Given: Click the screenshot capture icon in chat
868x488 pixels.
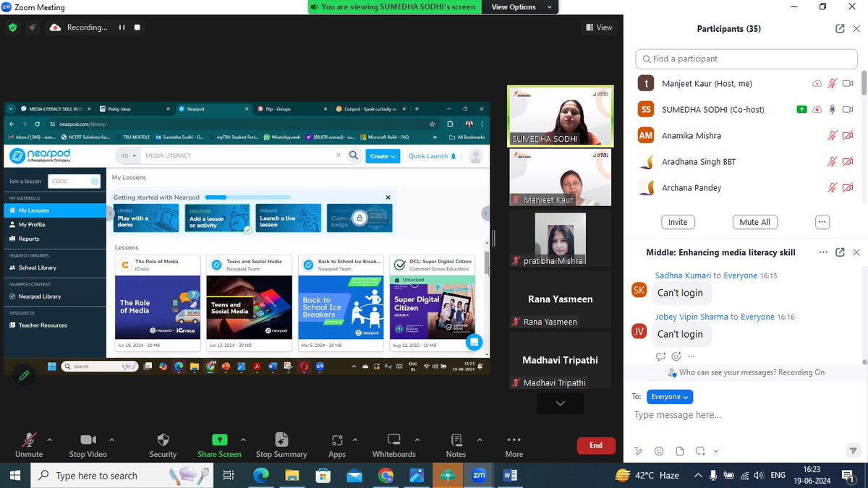Looking at the screenshot, I should coord(699,450).
